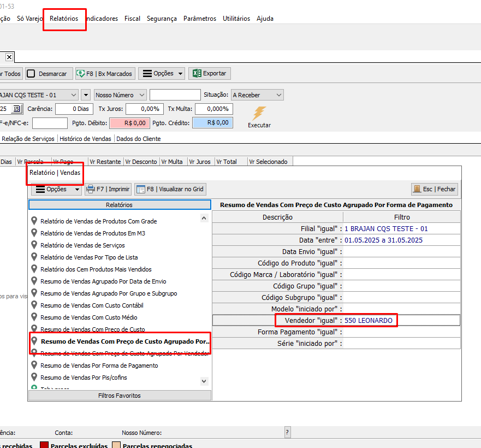Screen dimensions: 481x448
Task: Click the Executar lightning bolt icon
Action: [259, 114]
